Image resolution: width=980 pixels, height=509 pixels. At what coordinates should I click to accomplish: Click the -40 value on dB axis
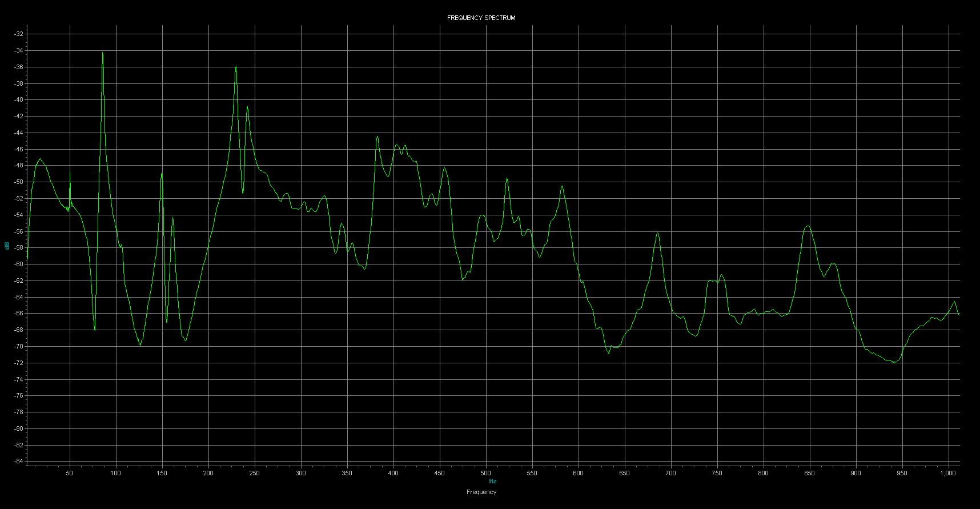point(19,100)
